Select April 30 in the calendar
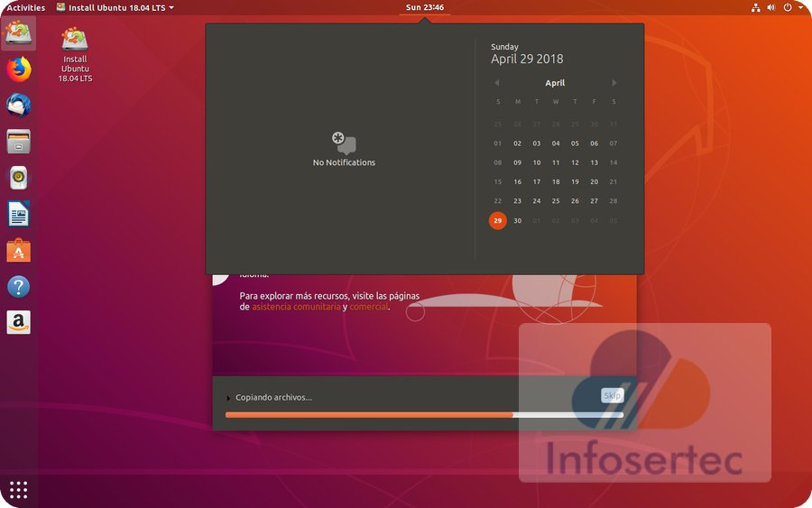812x508 pixels. [x=517, y=220]
